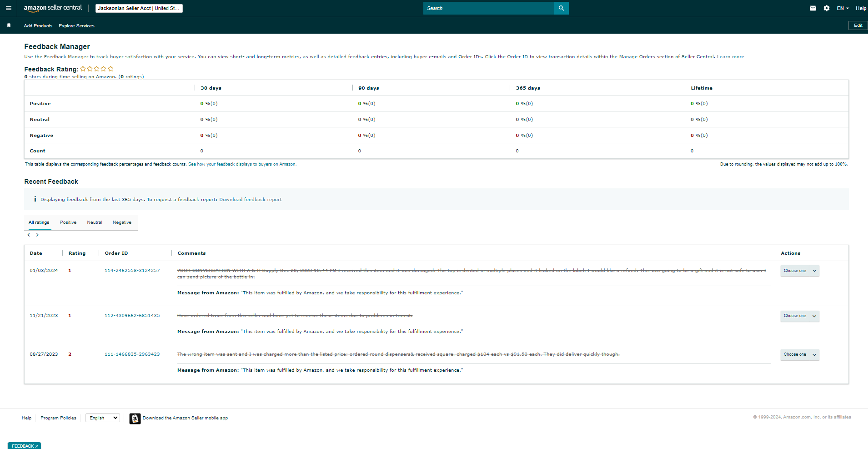Close the FEEDBACK tab with its X
868x449 pixels.
click(37, 446)
